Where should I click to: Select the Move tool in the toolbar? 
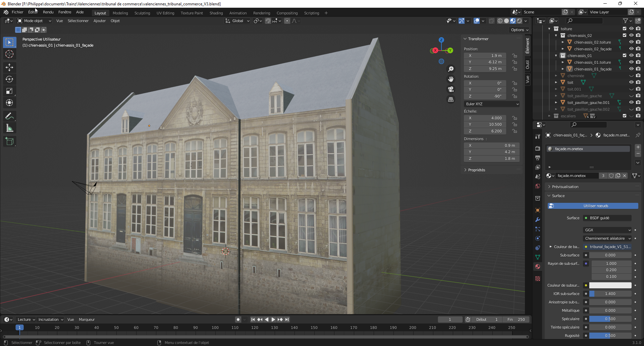tap(9, 67)
